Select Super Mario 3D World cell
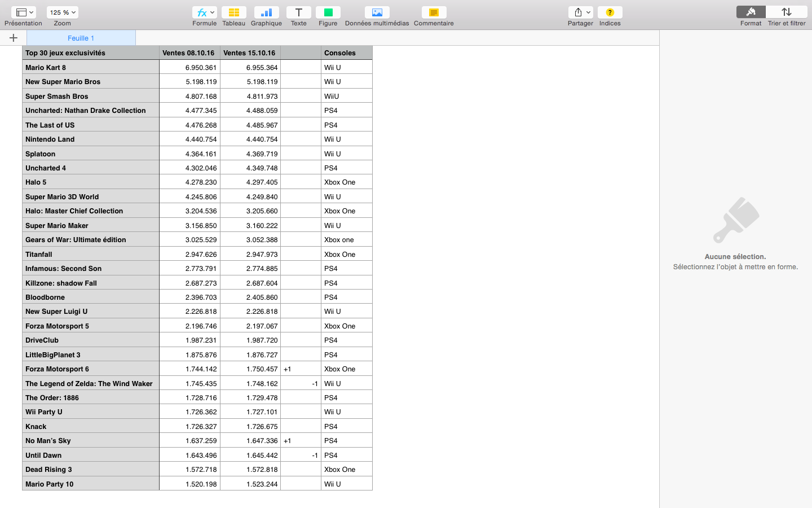Viewport: 812px width, 508px height. [91, 196]
